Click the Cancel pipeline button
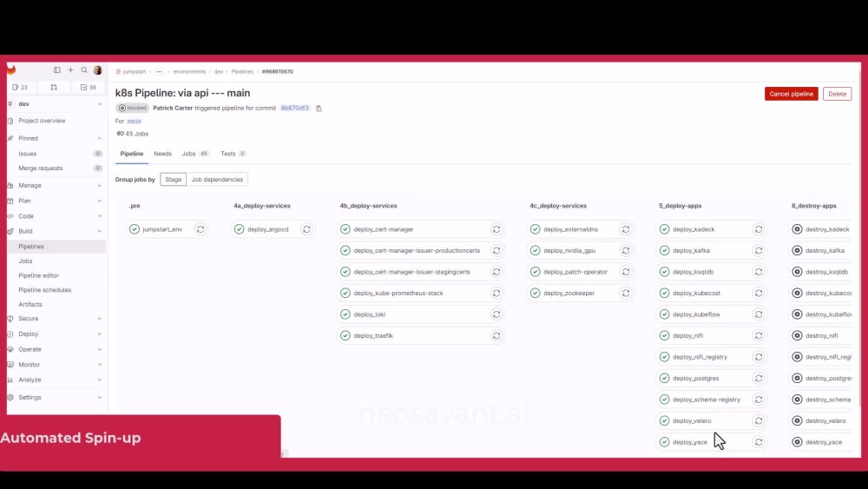This screenshot has height=489, width=868. [791, 94]
